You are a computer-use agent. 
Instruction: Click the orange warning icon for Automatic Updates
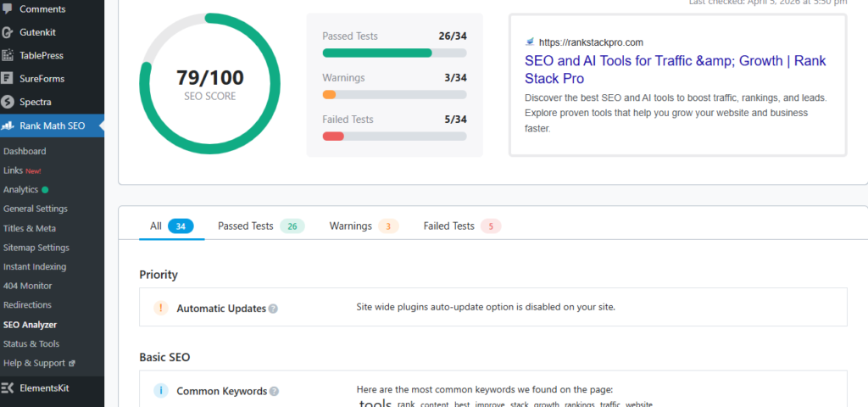(x=160, y=308)
